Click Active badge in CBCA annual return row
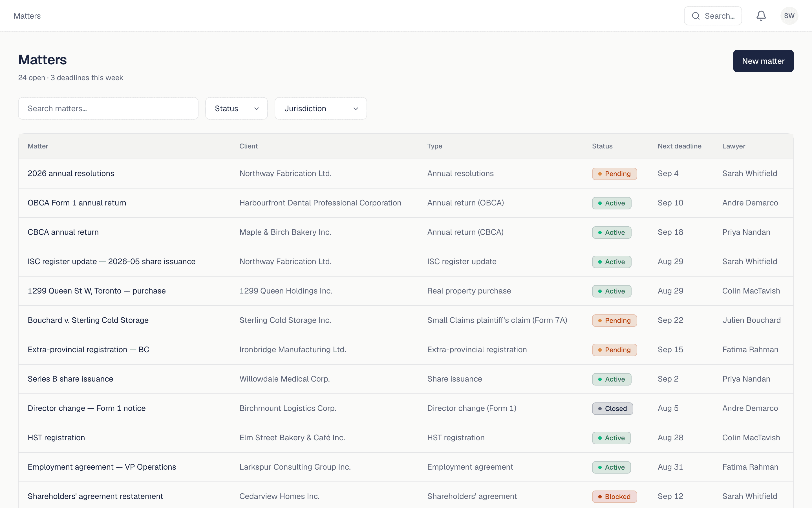 (611, 233)
